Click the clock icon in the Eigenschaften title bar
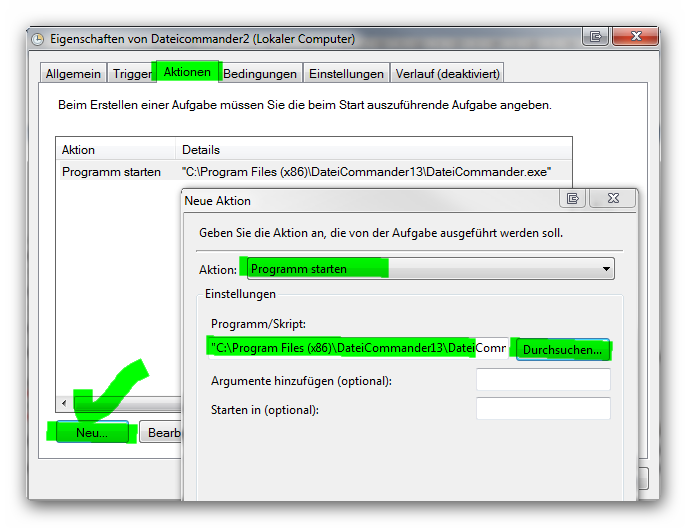This screenshot has height=528, width=688. tap(38, 39)
